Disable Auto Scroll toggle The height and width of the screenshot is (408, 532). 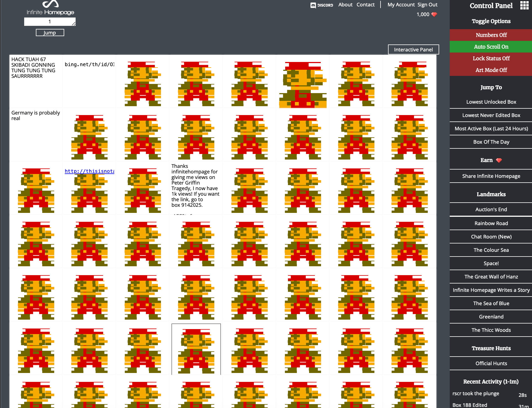coord(491,47)
